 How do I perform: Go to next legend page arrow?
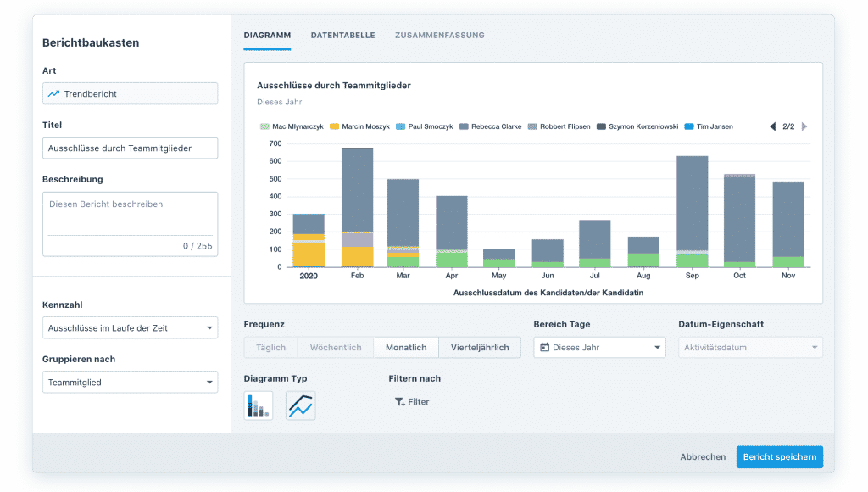pos(804,126)
